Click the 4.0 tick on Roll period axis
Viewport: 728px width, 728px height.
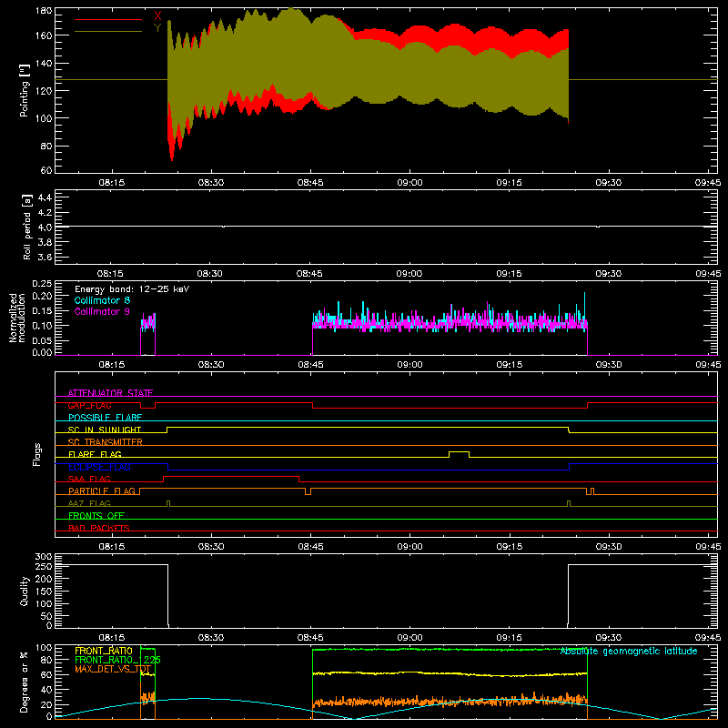tap(45, 227)
